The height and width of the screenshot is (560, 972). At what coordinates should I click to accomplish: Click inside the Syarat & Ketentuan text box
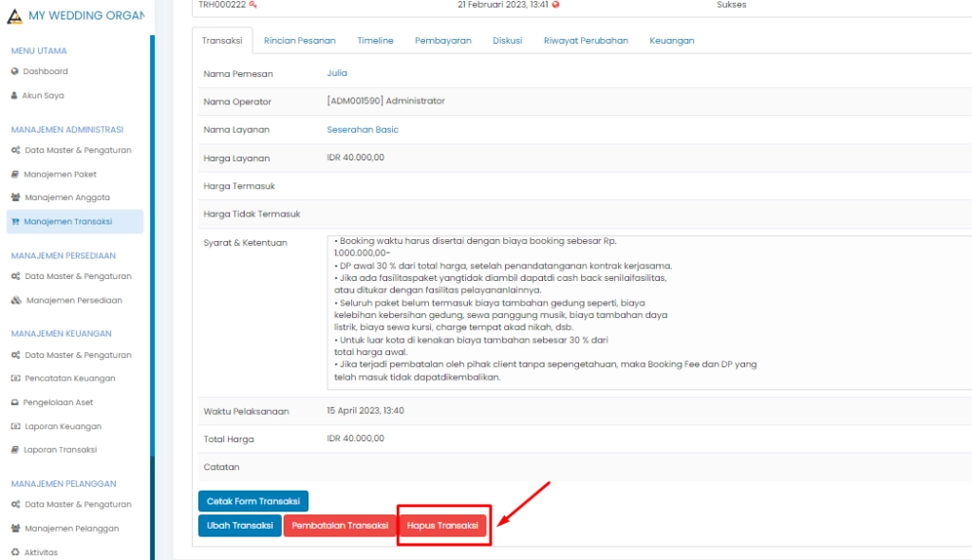click(x=645, y=311)
